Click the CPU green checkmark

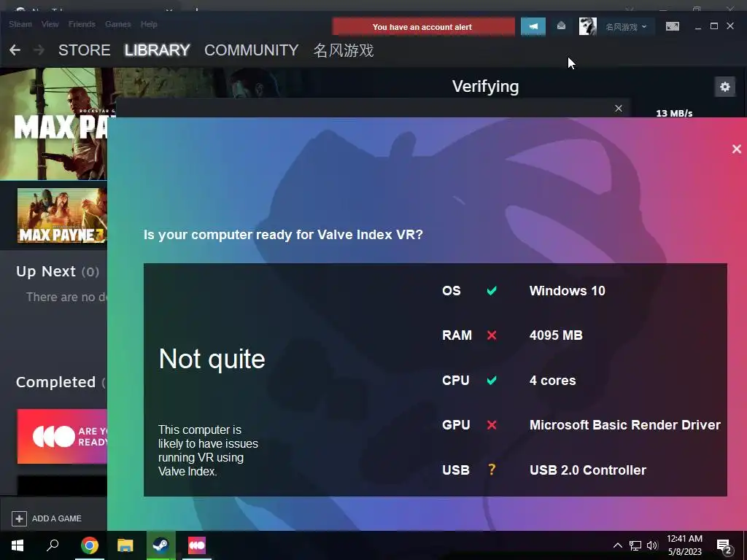click(492, 380)
